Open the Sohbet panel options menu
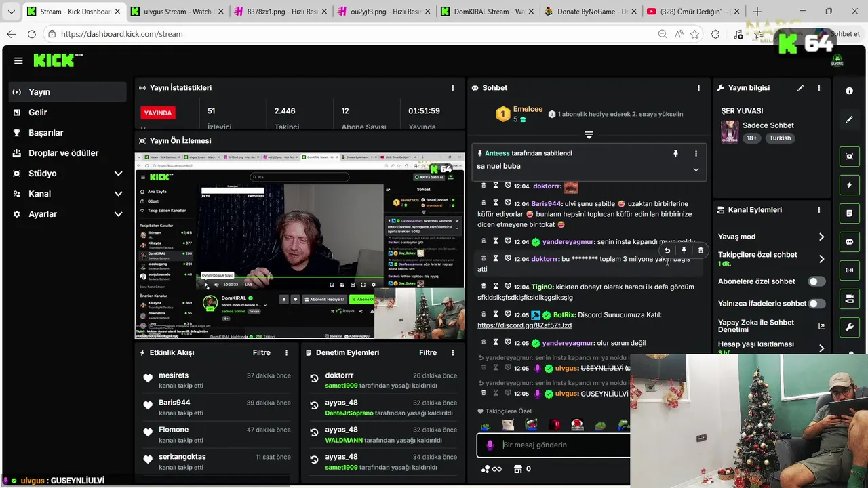Screen dimensions: 868x488 [x=698, y=88]
